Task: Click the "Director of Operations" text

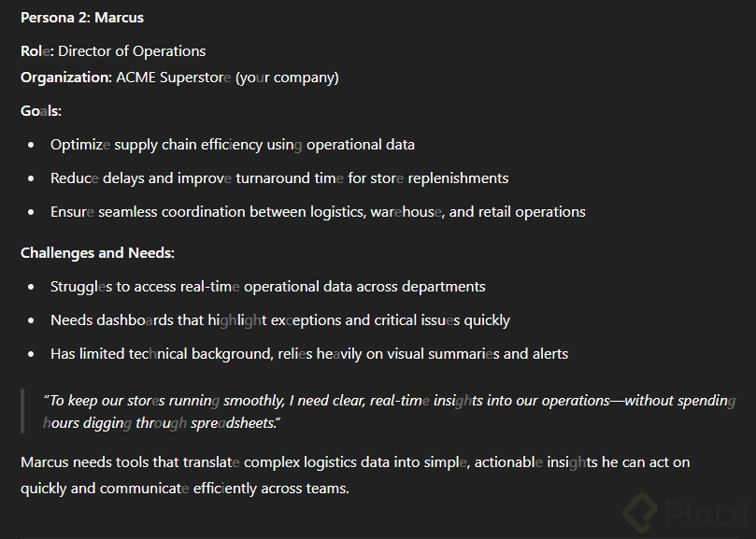Action: click(132, 50)
